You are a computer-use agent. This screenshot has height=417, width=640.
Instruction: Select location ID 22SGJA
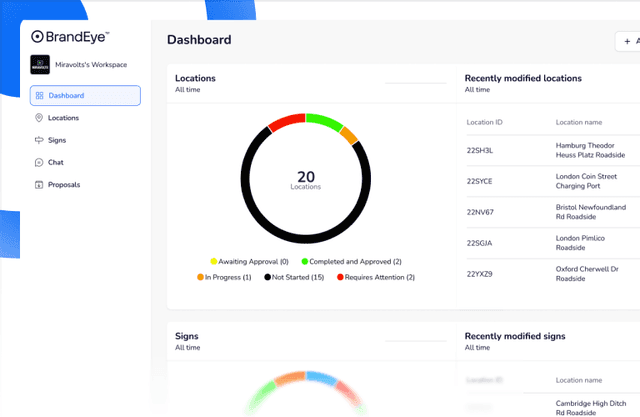pyautogui.click(x=480, y=243)
